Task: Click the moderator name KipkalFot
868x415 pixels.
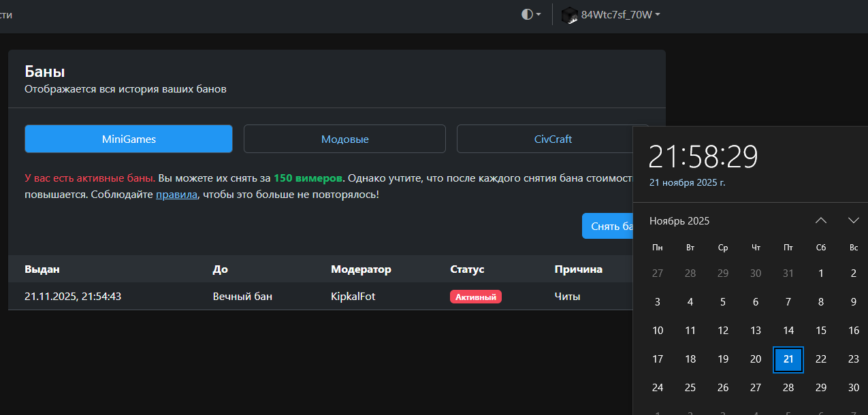Action: coord(353,297)
